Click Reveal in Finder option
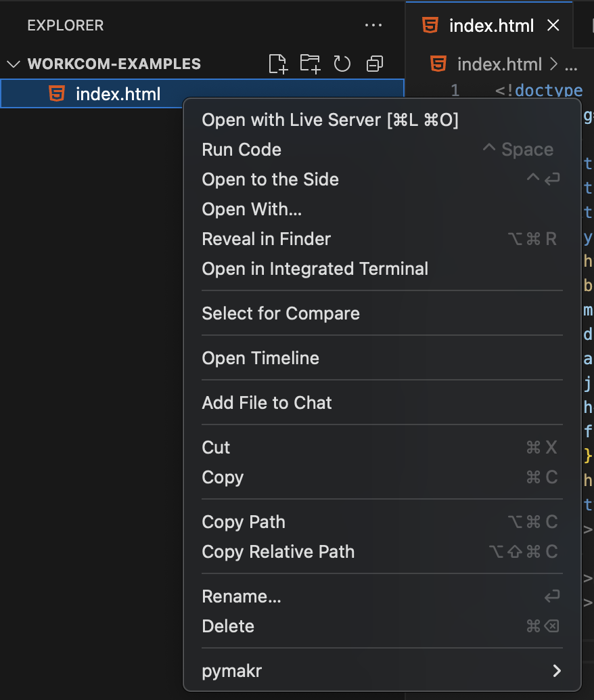This screenshot has width=594, height=700. pos(266,239)
